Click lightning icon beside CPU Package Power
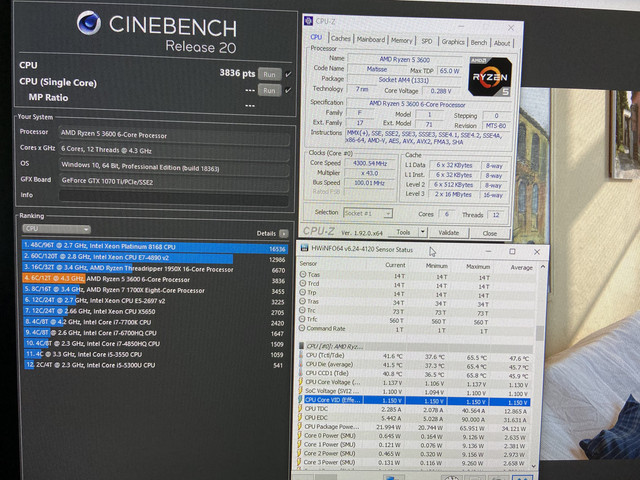 click(x=300, y=427)
